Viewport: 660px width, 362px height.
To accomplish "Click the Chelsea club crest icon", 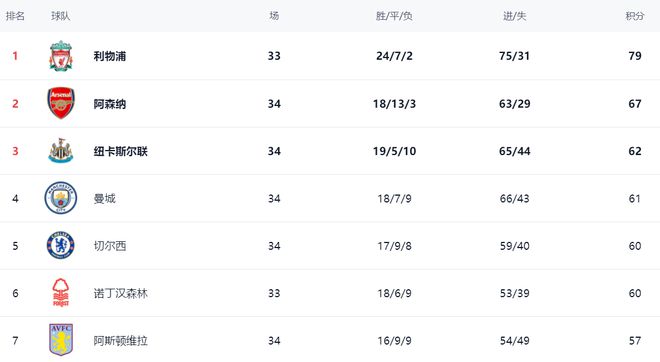I will [61, 245].
